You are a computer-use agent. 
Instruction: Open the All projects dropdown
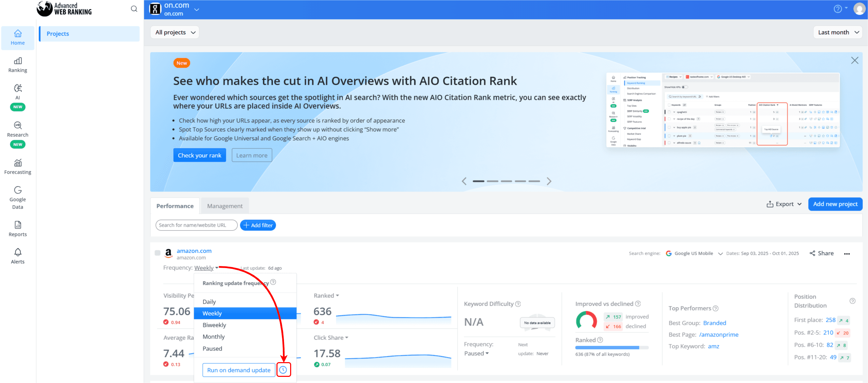[x=175, y=32]
